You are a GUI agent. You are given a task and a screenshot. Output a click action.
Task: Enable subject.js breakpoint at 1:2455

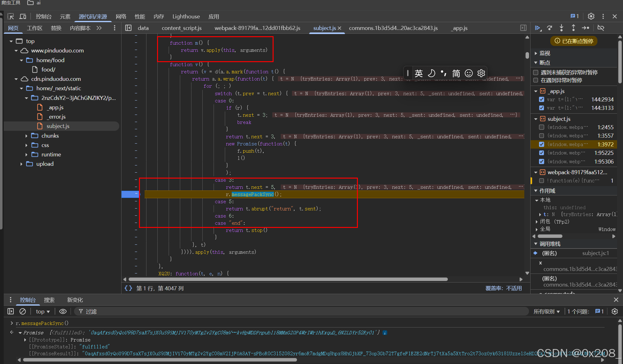click(x=541, y=127)
